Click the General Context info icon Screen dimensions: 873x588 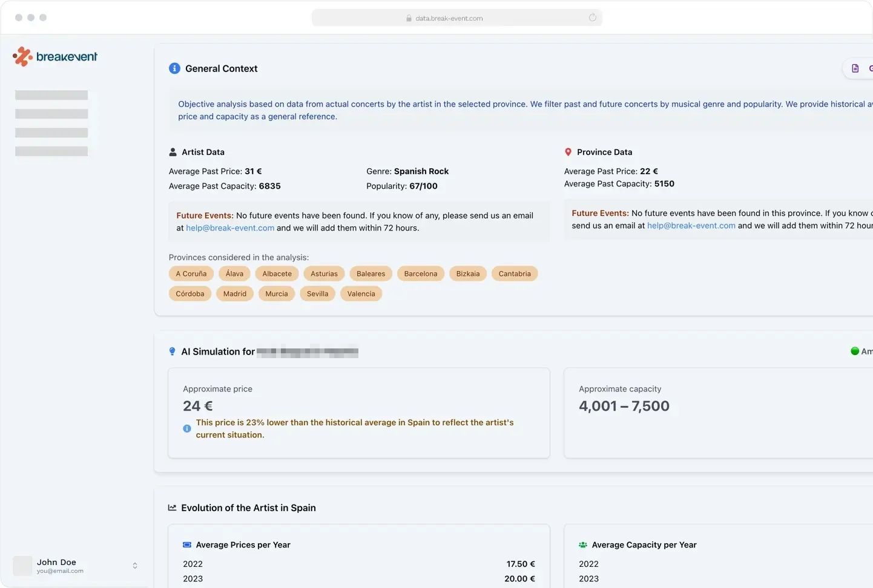click(x=174, y=68)
